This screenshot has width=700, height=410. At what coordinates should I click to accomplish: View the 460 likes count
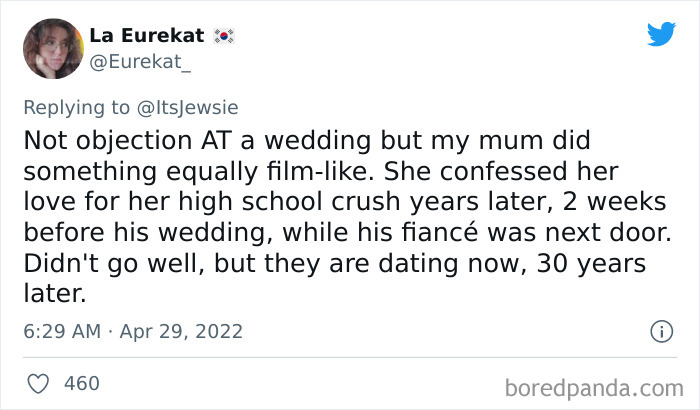tap(81, 383)
